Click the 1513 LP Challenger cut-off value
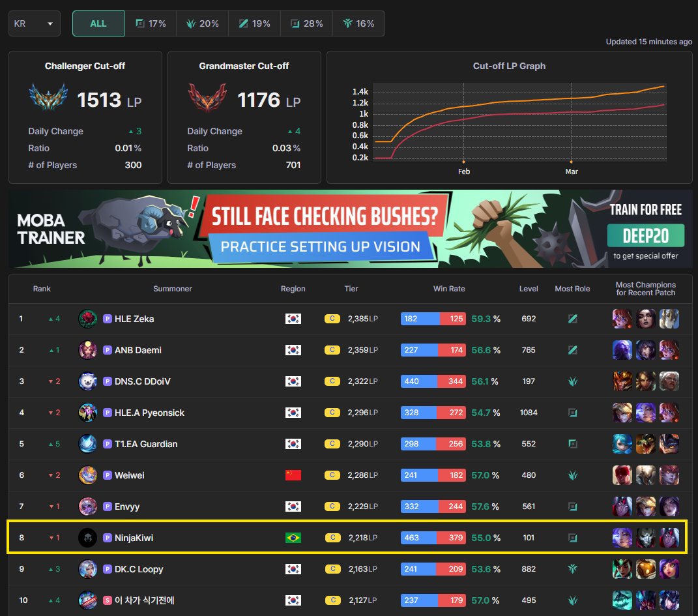Viewport: 698px width, 616px height. tap(109, 100)
